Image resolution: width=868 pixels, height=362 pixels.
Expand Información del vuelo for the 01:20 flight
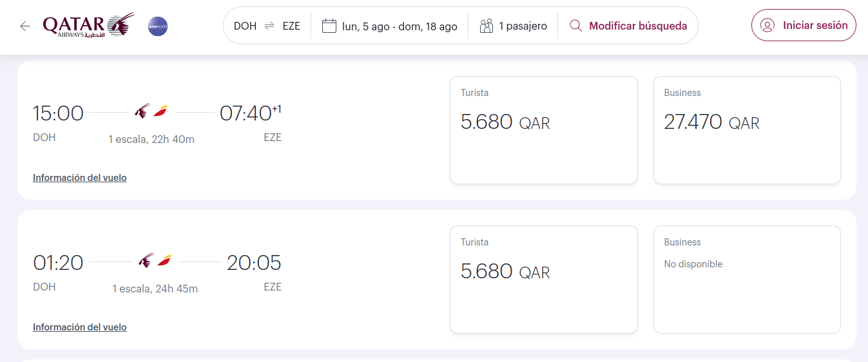pos(80,327)
